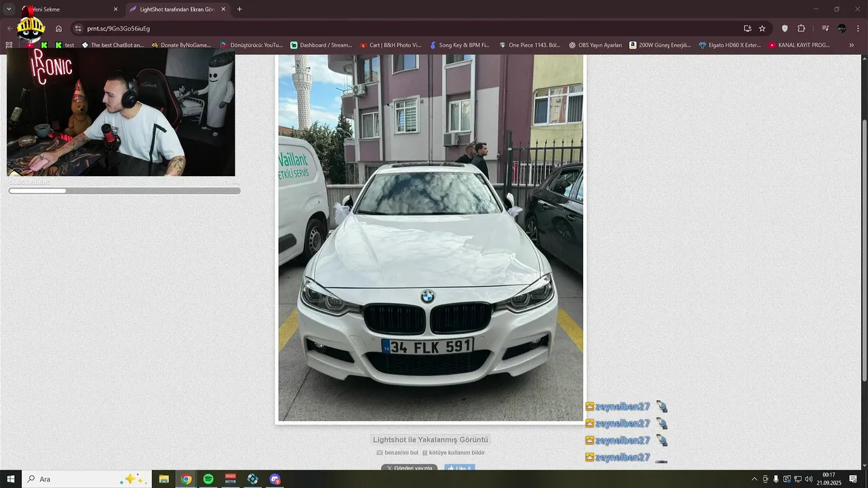Click the Facebook Like button
Image resolution: width=868 pixels, height=488 pixels.
(460, 468)
